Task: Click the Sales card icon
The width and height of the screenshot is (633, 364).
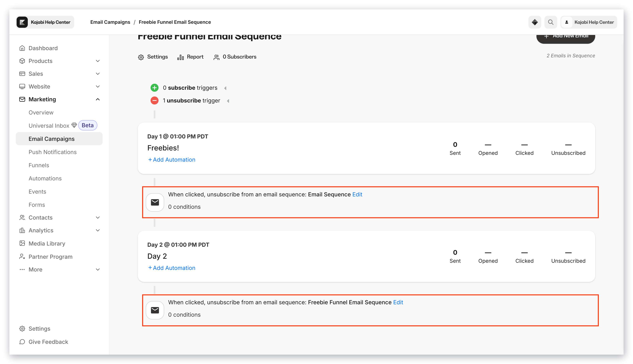Action: coord(22,74)
